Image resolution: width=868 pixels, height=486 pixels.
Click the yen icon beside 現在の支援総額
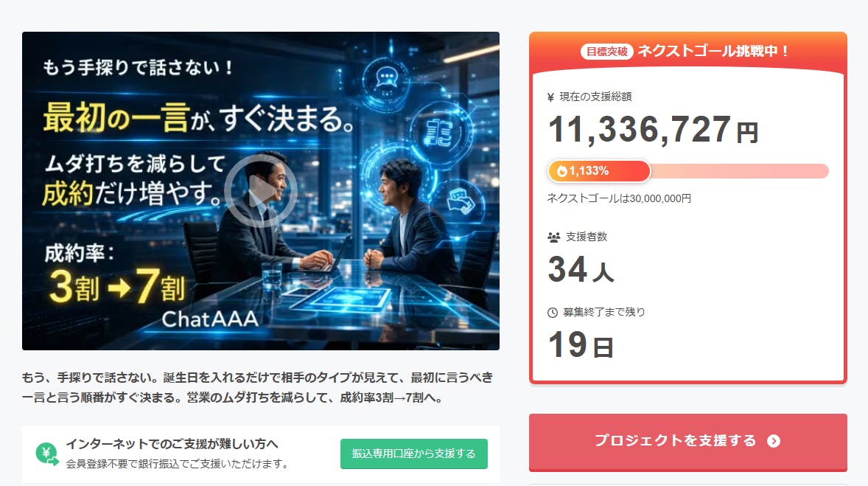[551, 97]
